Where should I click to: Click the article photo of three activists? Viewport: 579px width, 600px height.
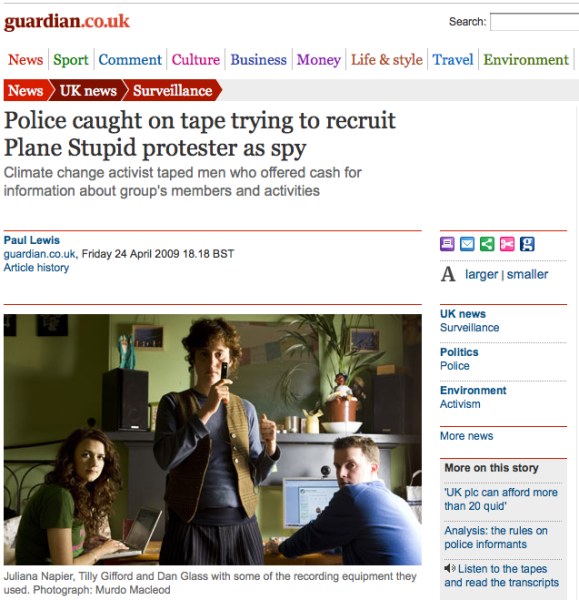point(213,439)
